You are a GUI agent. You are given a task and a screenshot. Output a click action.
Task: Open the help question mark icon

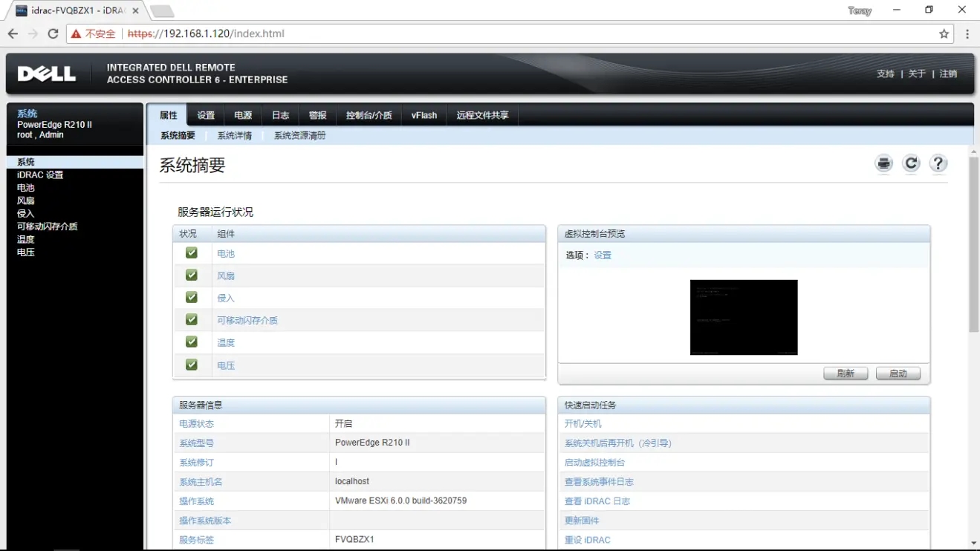coord(938,164)
